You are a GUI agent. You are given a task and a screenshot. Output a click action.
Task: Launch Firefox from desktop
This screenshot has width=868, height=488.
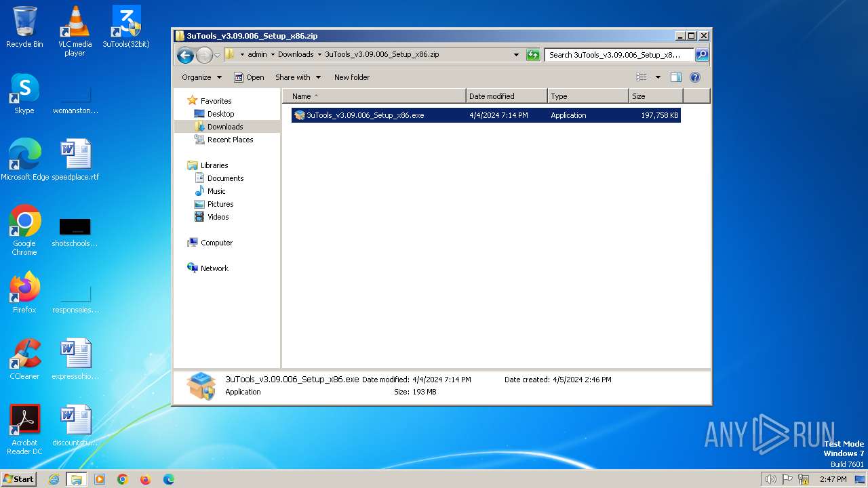point(24,293)
